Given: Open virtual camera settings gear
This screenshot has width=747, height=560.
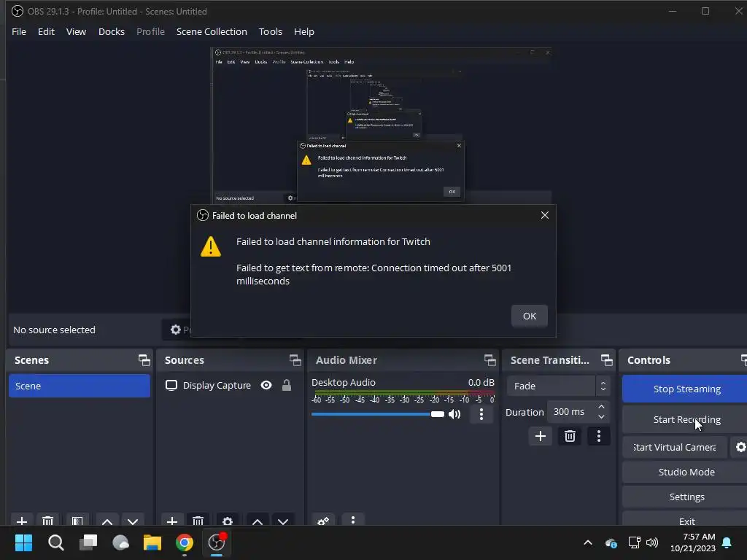Looking at the screenshot, I should tap(740, 447).
